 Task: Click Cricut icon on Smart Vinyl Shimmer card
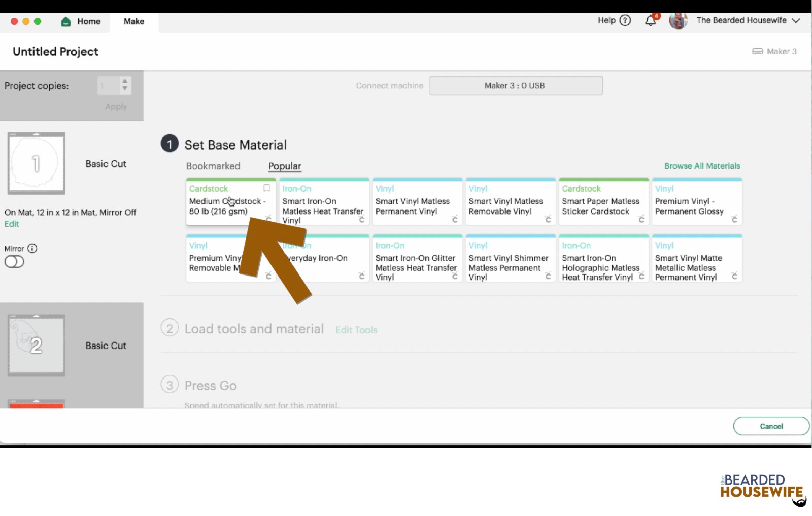coord(548,276)
